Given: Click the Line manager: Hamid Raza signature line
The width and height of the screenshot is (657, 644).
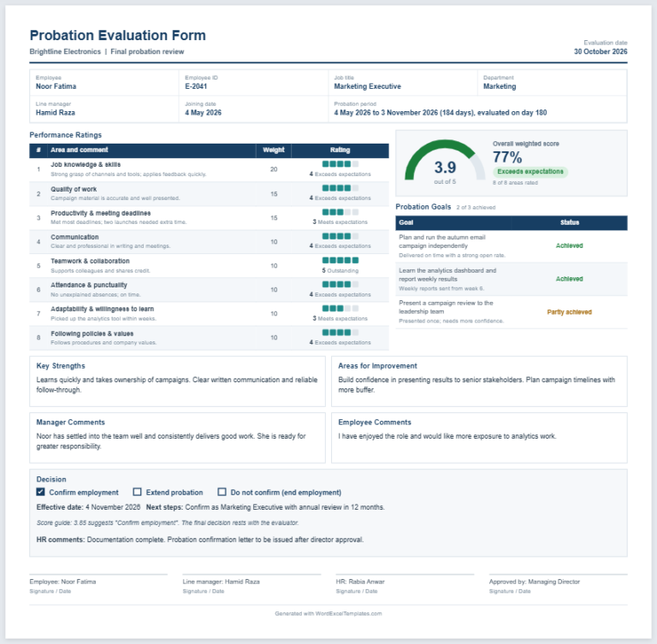Looking at the screenshot, I should pos(221,582).
